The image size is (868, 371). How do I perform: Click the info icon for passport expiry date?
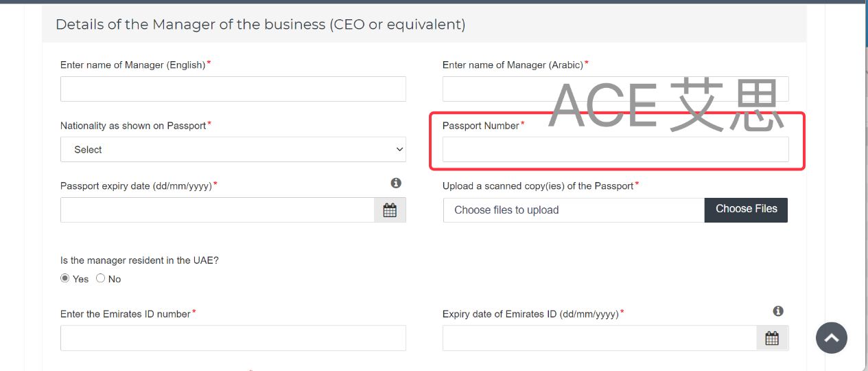(396, 183)
